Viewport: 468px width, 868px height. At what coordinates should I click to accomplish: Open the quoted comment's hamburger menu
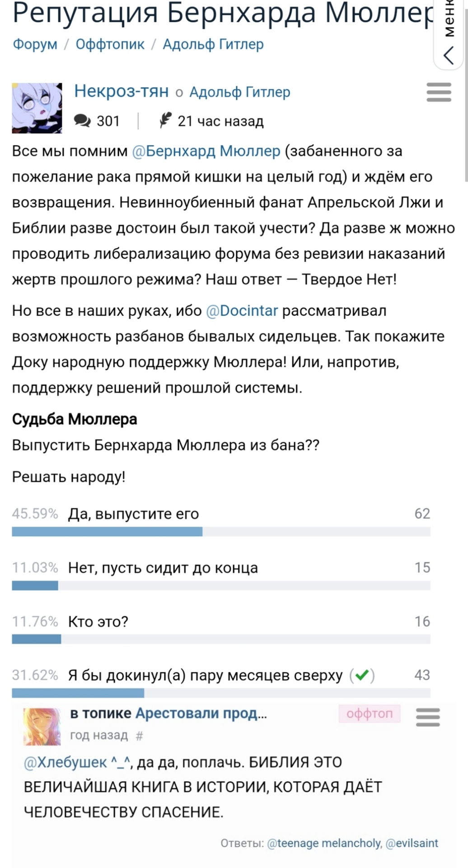point(427,717)
